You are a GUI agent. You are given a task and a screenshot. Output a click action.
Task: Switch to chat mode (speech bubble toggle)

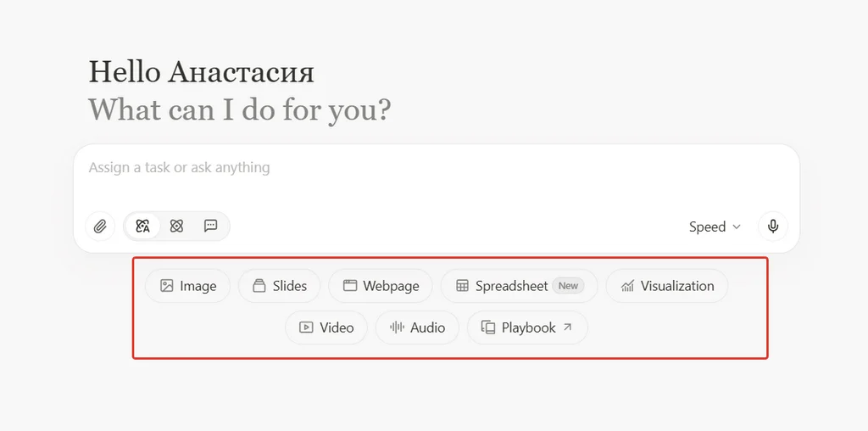pos(211,227)
